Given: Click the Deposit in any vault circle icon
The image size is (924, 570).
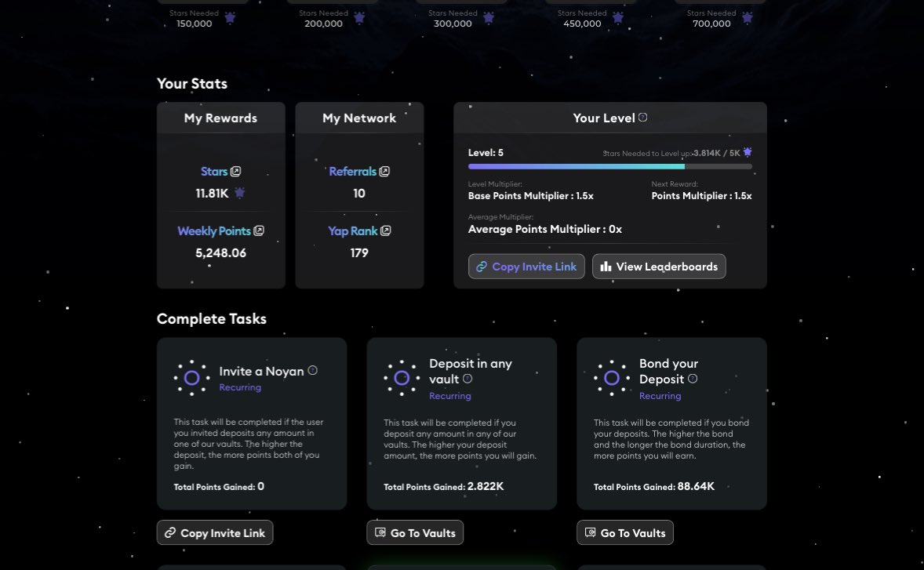Looking at the screenshot, I should tap(402, 378).
